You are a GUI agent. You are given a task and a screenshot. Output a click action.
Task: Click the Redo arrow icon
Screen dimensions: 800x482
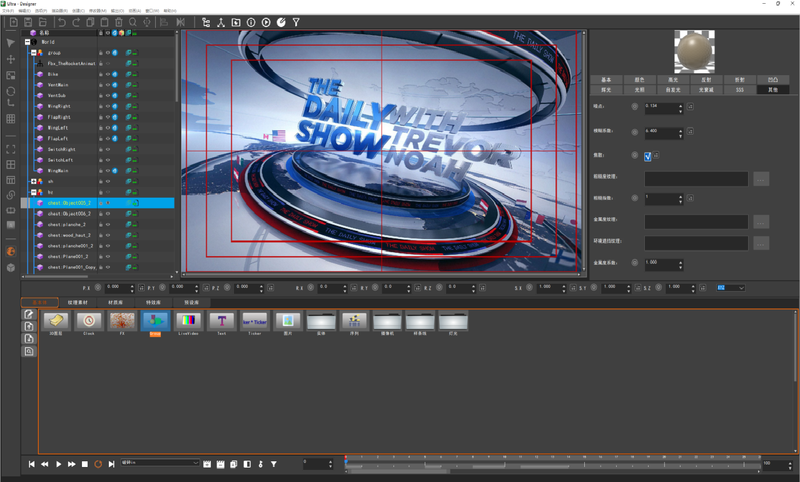(76, 22)
